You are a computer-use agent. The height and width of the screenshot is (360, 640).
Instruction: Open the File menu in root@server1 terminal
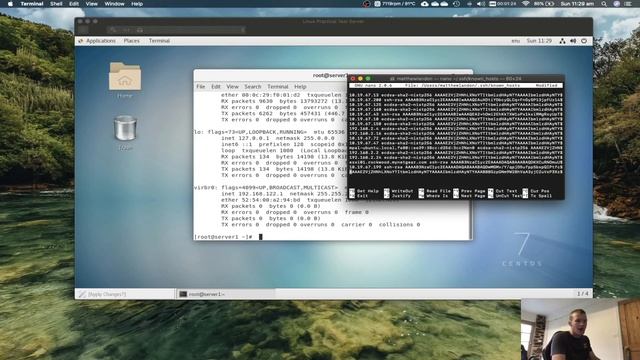[200, 87]
